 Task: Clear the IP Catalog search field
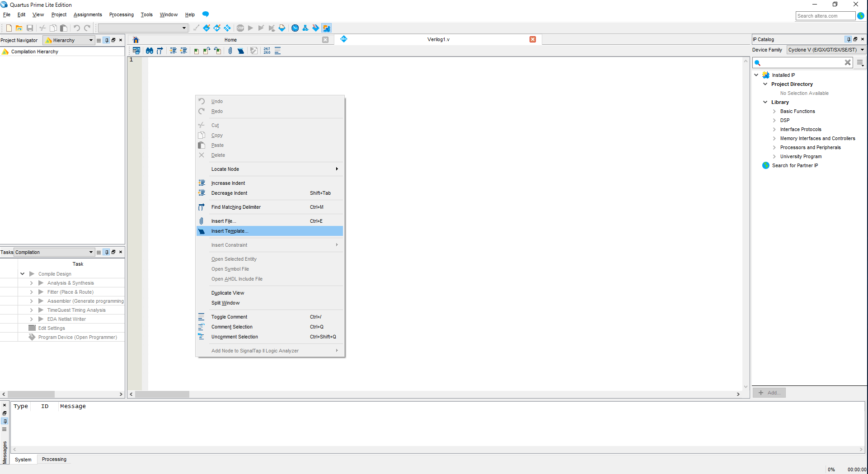(848, 63)
